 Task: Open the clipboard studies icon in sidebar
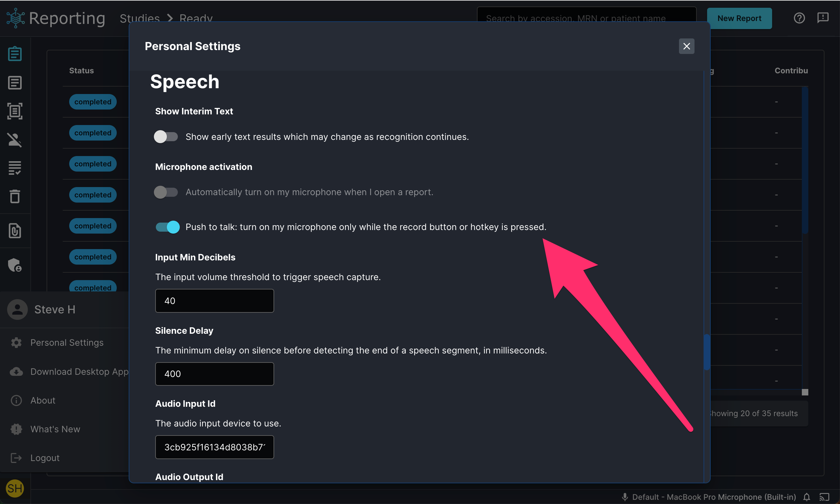(x=15, y=54)
